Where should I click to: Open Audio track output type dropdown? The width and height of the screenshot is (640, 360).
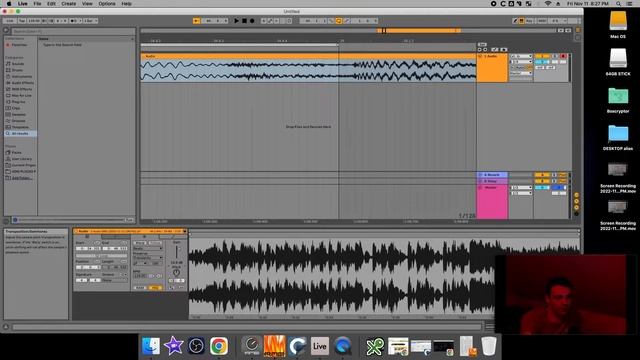[x=521, y=73]
